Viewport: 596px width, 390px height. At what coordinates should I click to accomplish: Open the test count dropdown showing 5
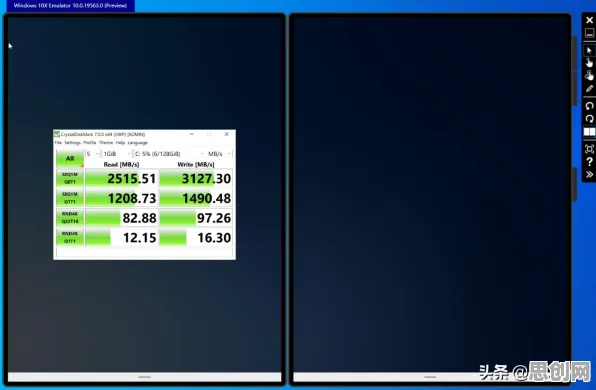[x=93, y=154]
